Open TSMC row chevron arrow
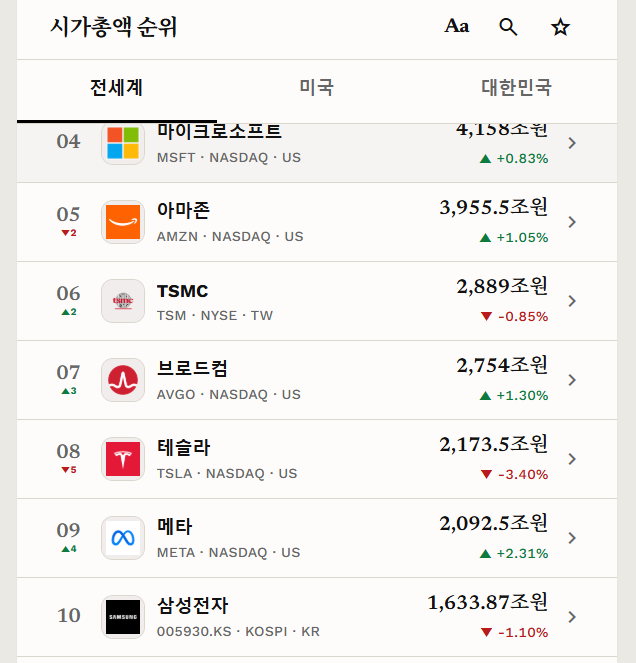Screen dimensions: 636x663 pyautogui.click(x=572, y=301)
